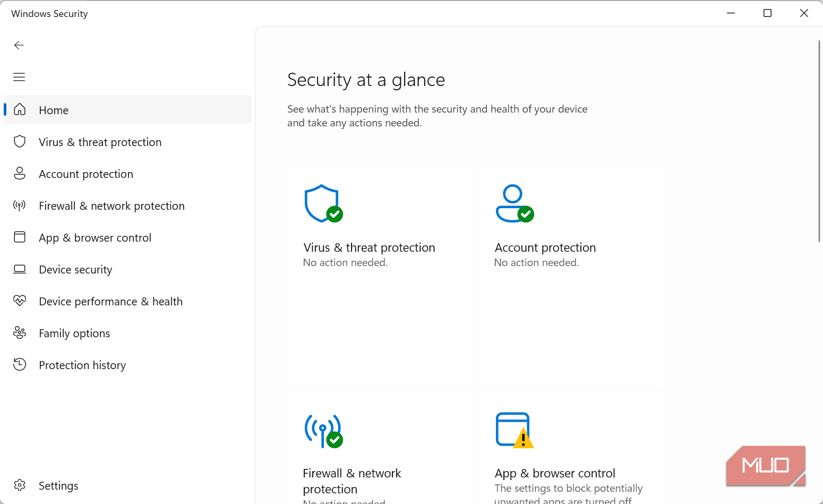Click the shield icon in the sidebar
823x504 pixels.
click(x=20, y=141)
